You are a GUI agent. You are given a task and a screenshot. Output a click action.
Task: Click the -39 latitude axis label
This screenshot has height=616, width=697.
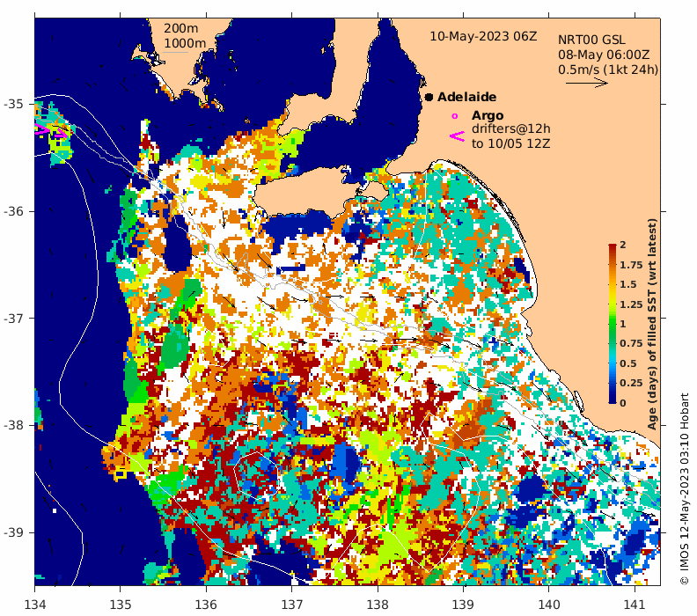tap(13, 532)
